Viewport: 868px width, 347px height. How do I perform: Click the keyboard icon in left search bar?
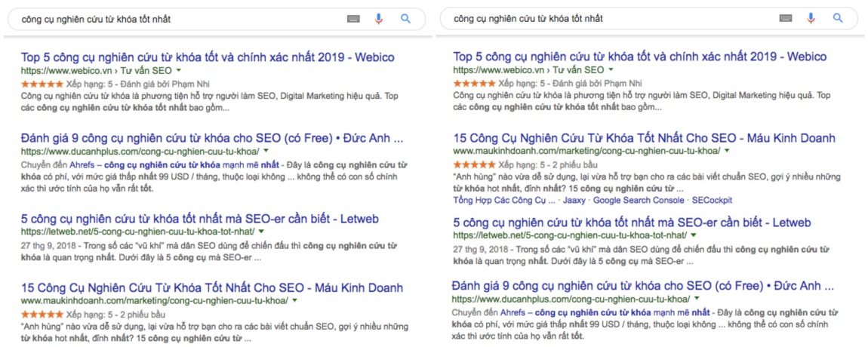coord(353,19)
